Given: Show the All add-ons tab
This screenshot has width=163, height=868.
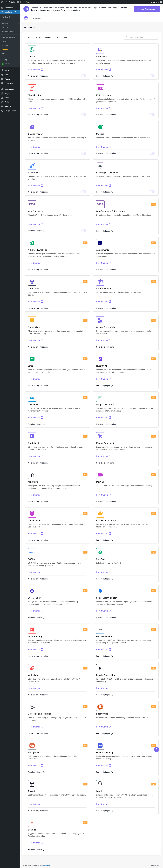Looking at the screenshot, I should [29, 38].
